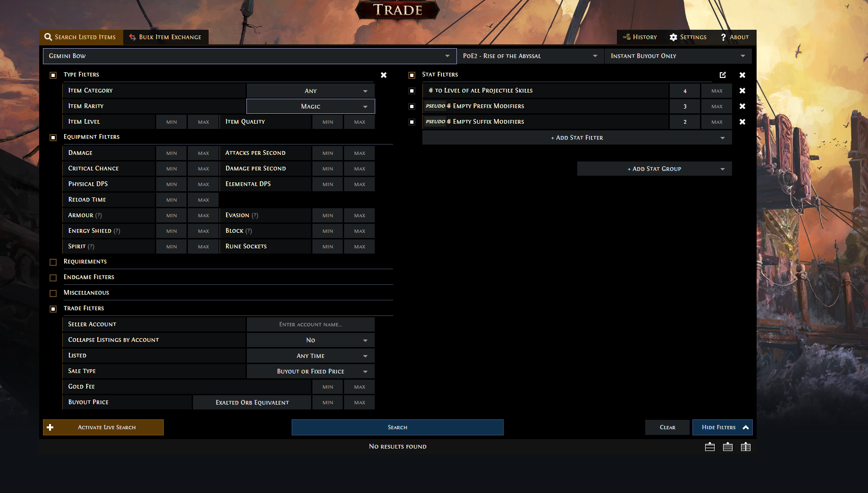868x493 pixels.
Task: Open the Listed Any Time dropdown
Action: pos(311,356)
